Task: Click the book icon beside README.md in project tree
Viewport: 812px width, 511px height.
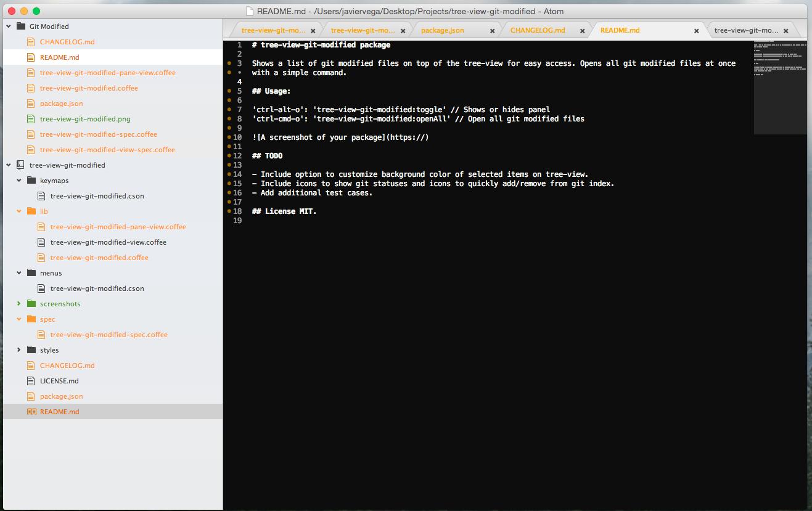Action: point(31,412)
